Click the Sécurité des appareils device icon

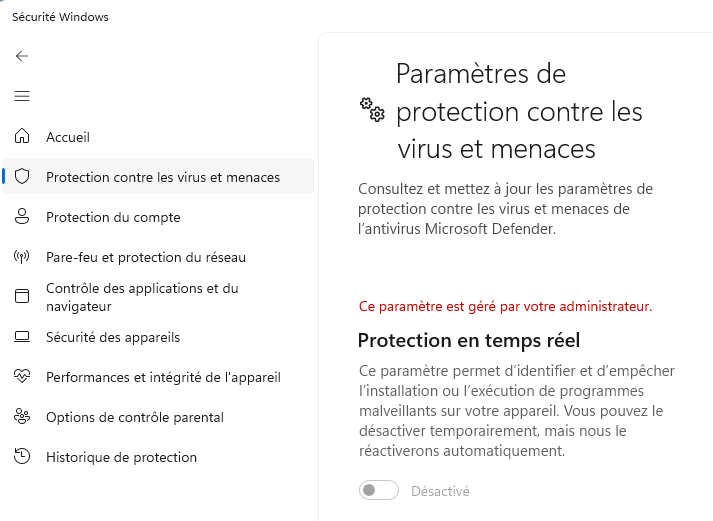tap(22, 337)
